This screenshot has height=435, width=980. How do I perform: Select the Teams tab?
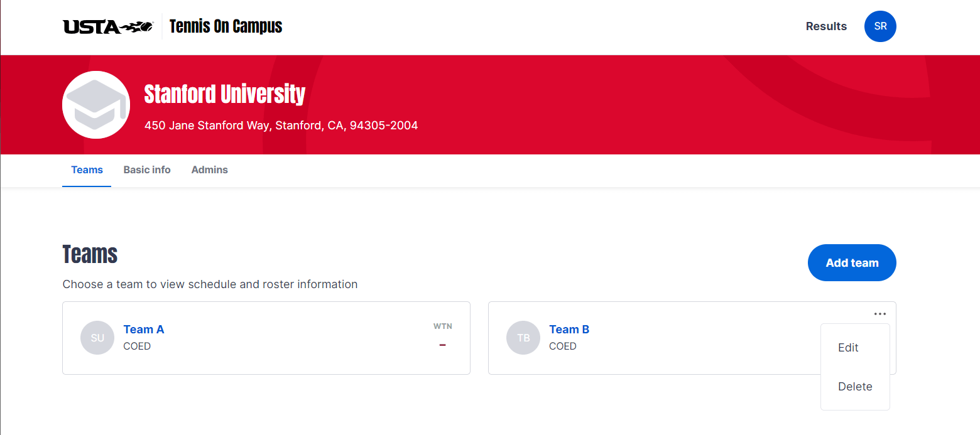(x=87, y=169)
